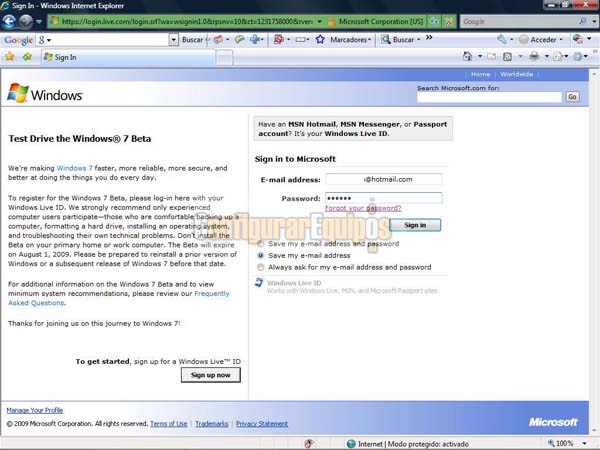Viewport: 600px width, 450px height.
Task: Click the Sign up now button
Action: click(211, 375)
